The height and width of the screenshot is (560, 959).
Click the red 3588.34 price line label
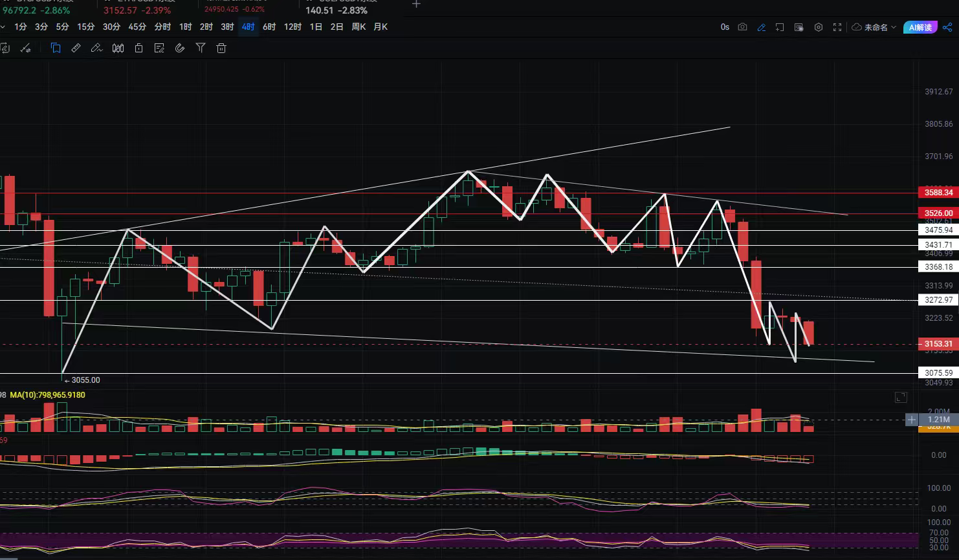(x=938, y=193)
